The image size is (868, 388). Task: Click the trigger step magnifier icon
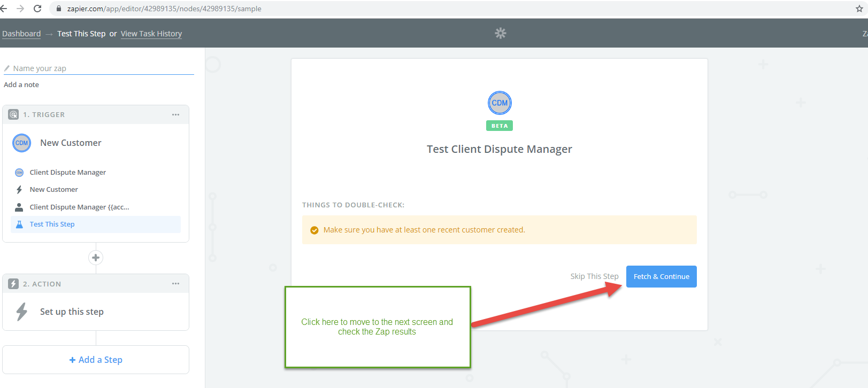13,114
